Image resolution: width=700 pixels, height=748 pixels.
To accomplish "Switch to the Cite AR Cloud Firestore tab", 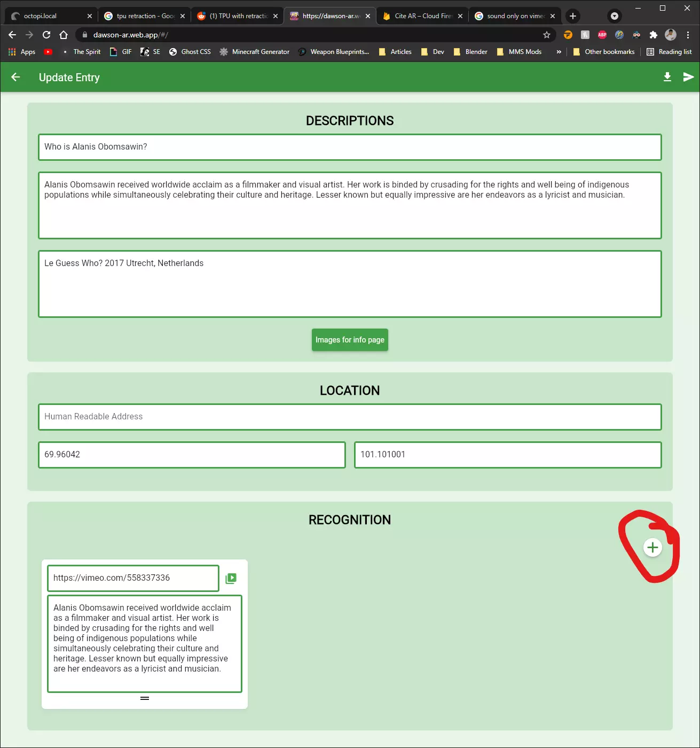I will coord(423,16).
